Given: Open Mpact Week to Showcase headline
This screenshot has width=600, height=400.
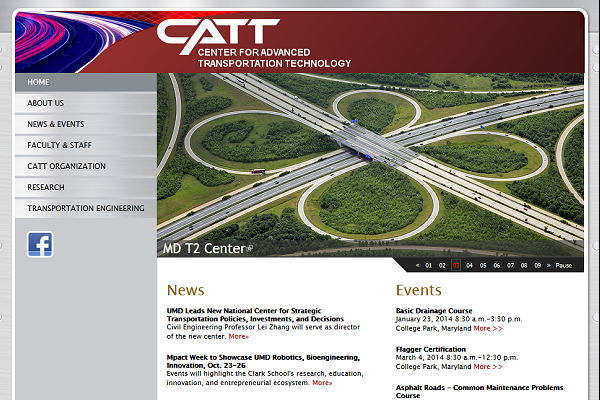Looking at the screenshot, I should click(263, 361).
